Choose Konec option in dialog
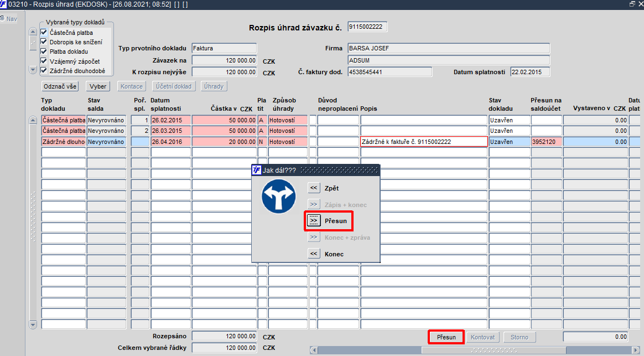This screenshot has width=644, height=356. [x=334, y=254]
